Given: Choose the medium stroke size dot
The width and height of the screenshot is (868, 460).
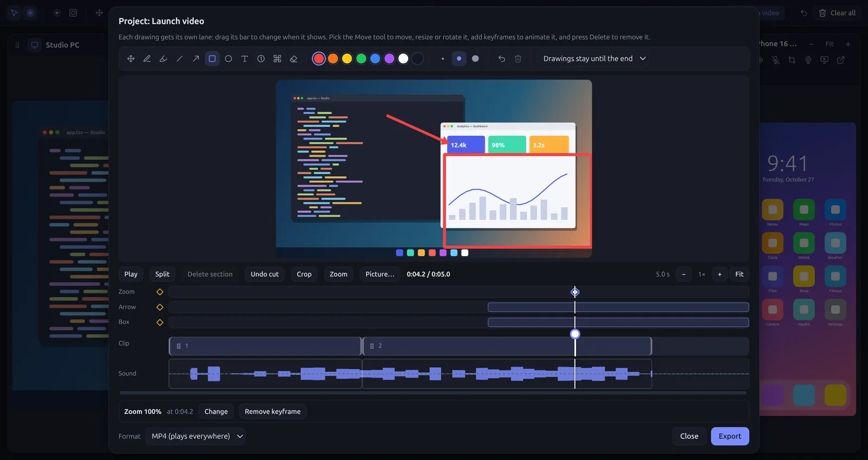Looking at the screenshot, I should [459, 59].
